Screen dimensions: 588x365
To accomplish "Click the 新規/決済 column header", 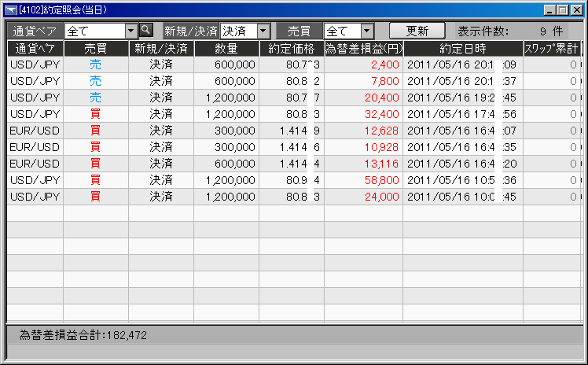I will [x=161, y=48].
